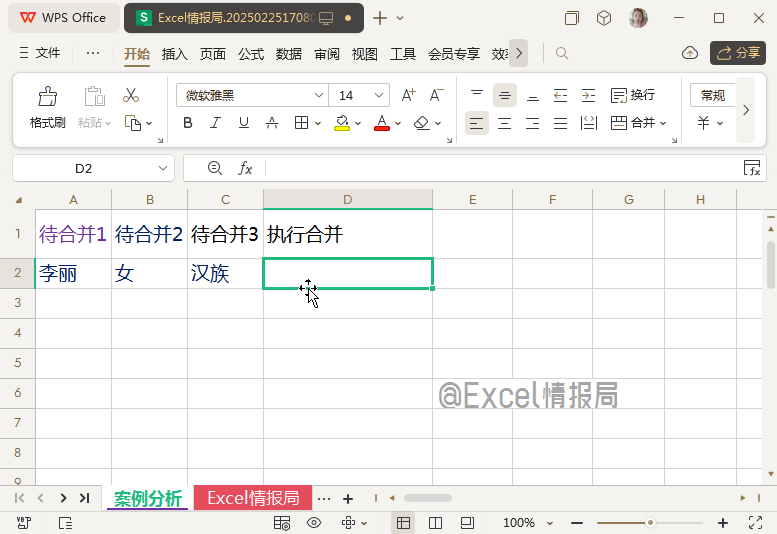Click the strikethrough text icon
The width and height of the screenshot is (777, 534).
[271, 123]
